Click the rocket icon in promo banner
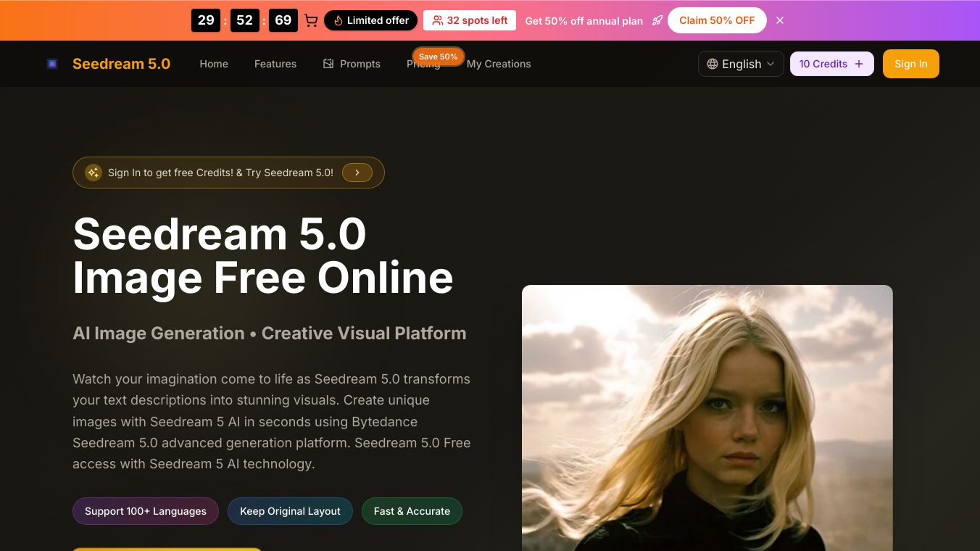 point(657,20)
